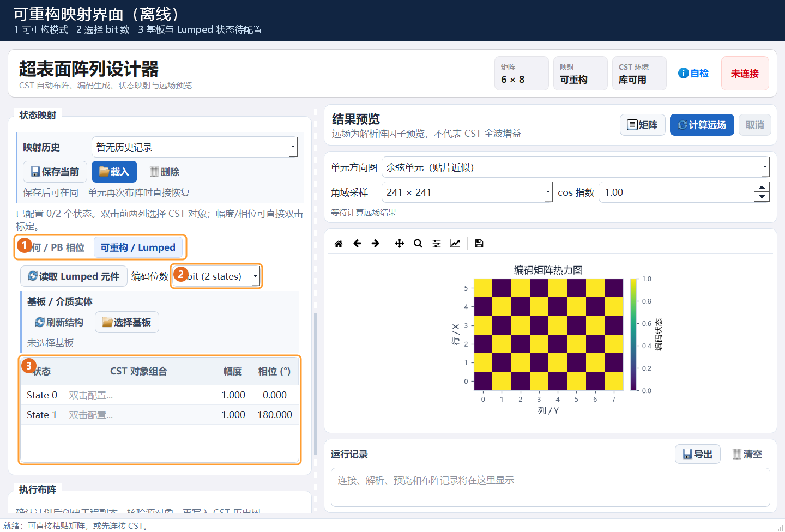
Task: Click the State 1 phase value 180.000
Action: tap(275, 415)
